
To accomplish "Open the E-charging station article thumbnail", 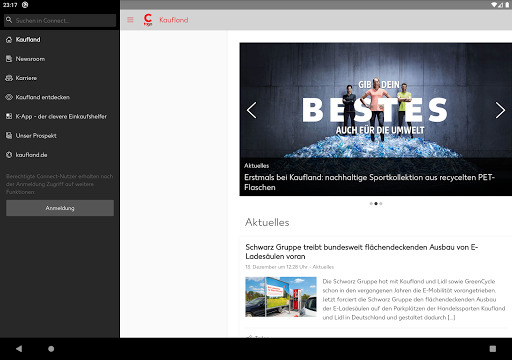I will click(x=281, y=297).
